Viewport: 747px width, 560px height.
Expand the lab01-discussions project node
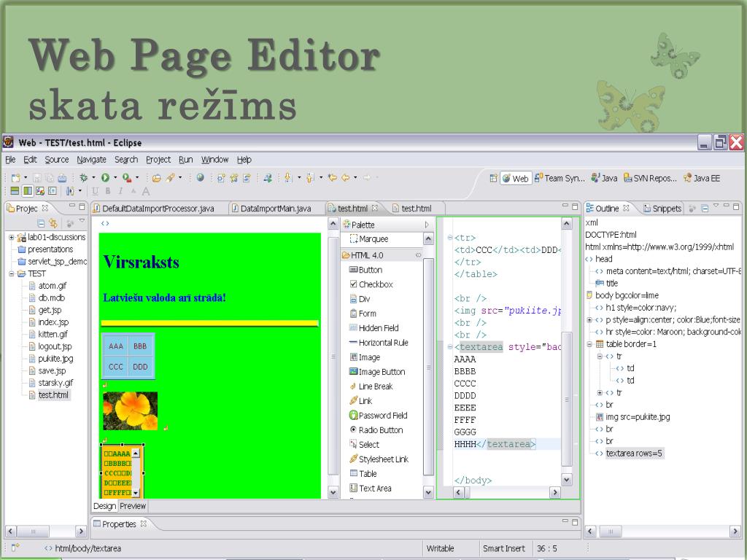[x=12, y=237]
